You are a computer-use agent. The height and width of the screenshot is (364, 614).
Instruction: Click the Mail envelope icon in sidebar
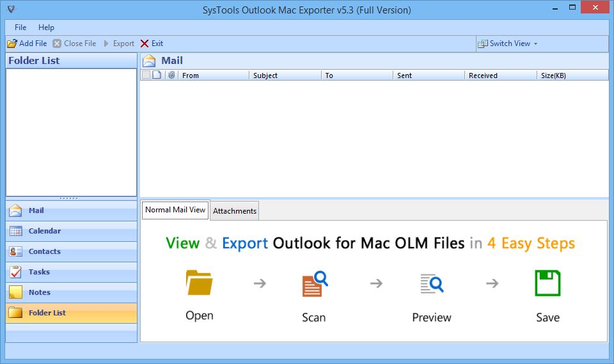pyautogui.click(x=15, y=210)
